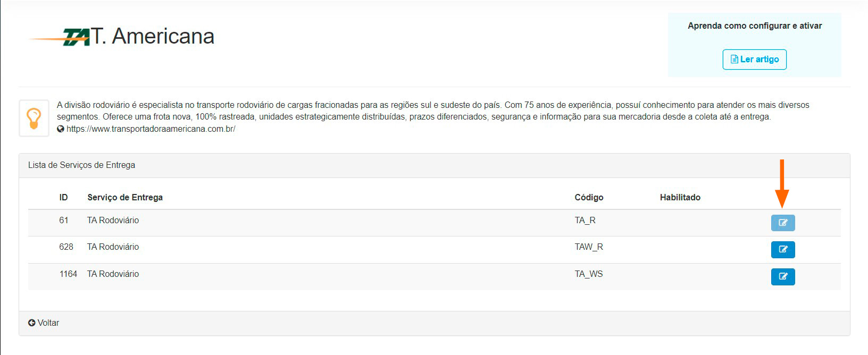Image resolution: width=868 pixels, height=355 pixels.
Task: Go back using the Voltar link
Action: [x=48, y=323]
